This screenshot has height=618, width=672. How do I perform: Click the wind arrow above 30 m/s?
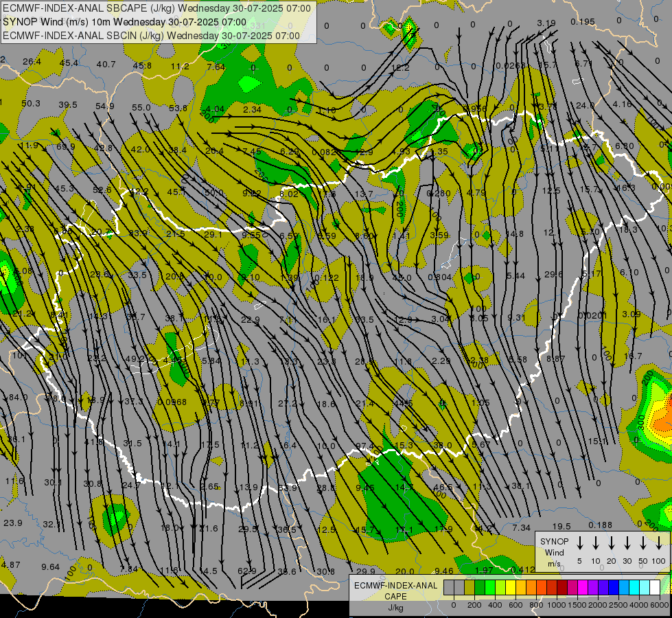click(627, 543)
